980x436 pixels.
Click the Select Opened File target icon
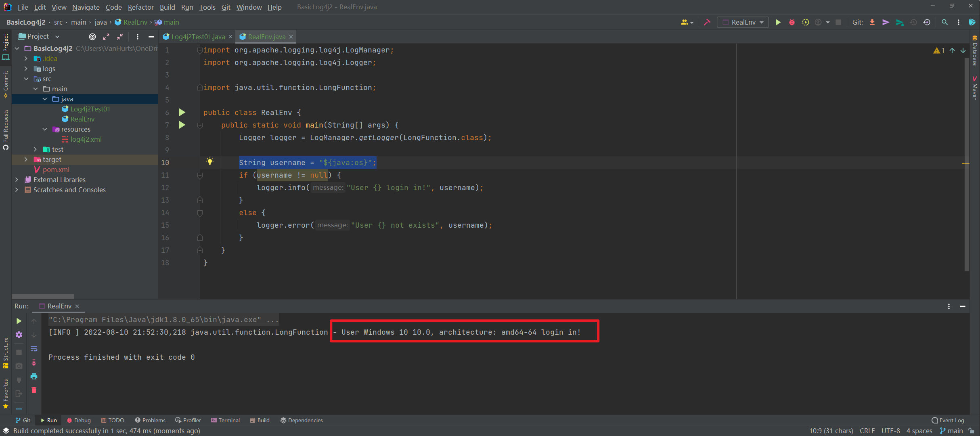92,36
